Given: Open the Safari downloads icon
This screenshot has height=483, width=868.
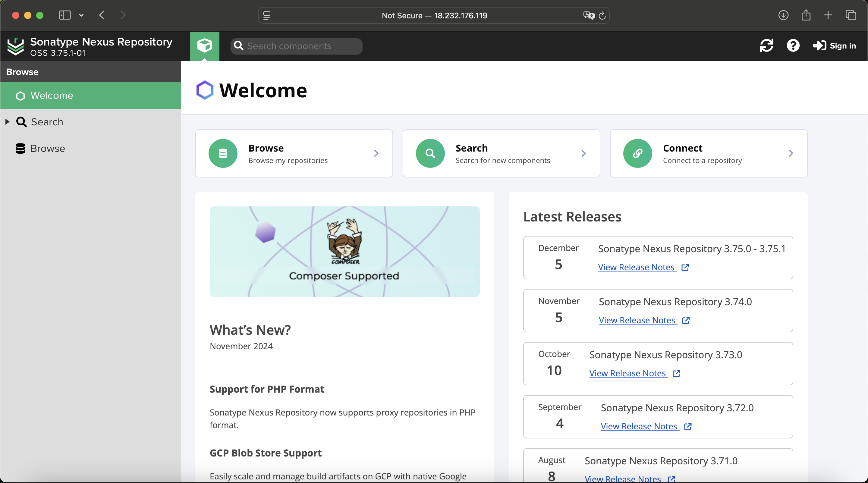Looking at the screenshot, I should 783,15.
